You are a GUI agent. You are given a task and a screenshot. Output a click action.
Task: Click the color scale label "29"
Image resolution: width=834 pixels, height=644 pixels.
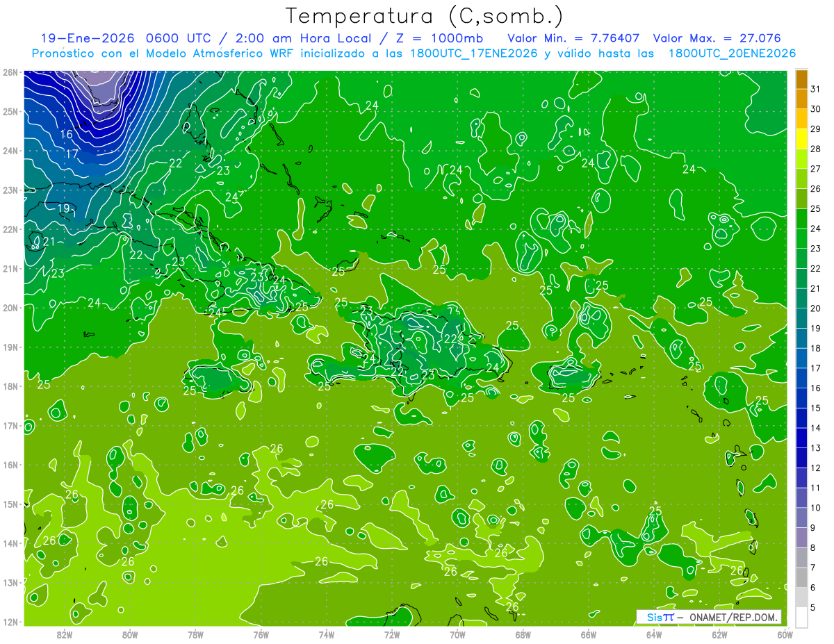coord(816,129)
